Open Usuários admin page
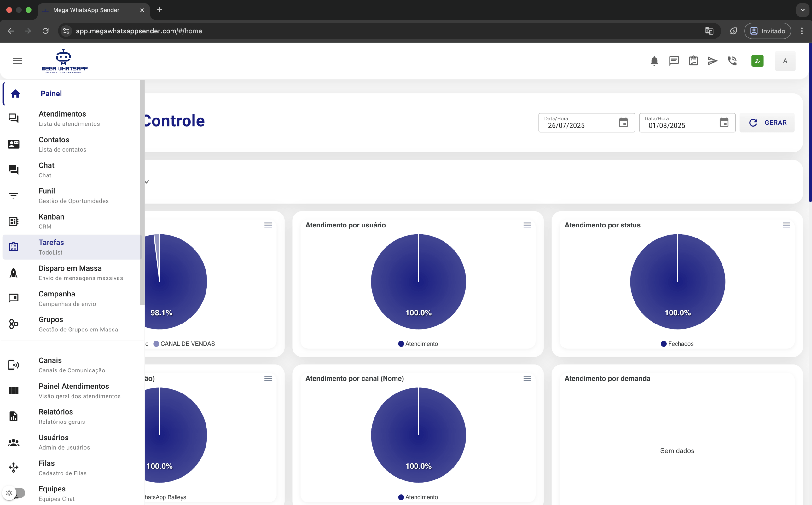The width and height of the screenshot is (812, 505). 72,442
